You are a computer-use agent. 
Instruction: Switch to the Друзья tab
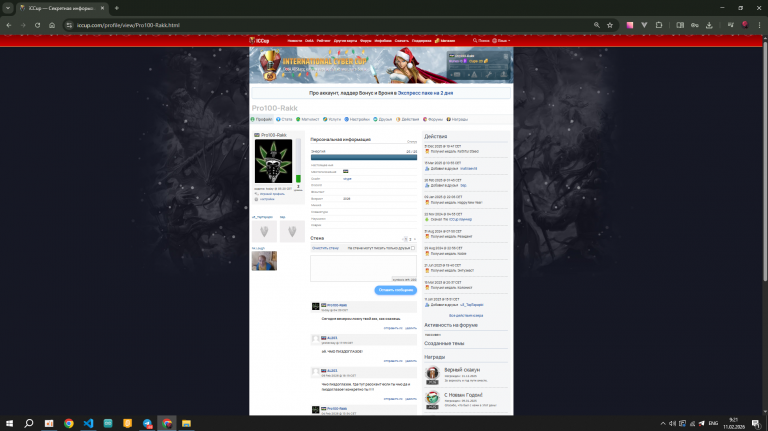[x=383, y=119]
